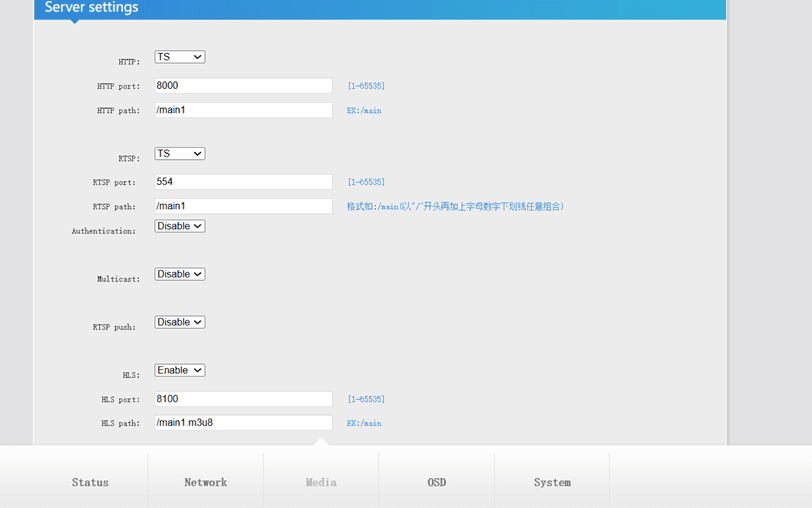This screenshot has height=508, width=812.
Task: Click the RTSP push label
Action: point(114,327)
